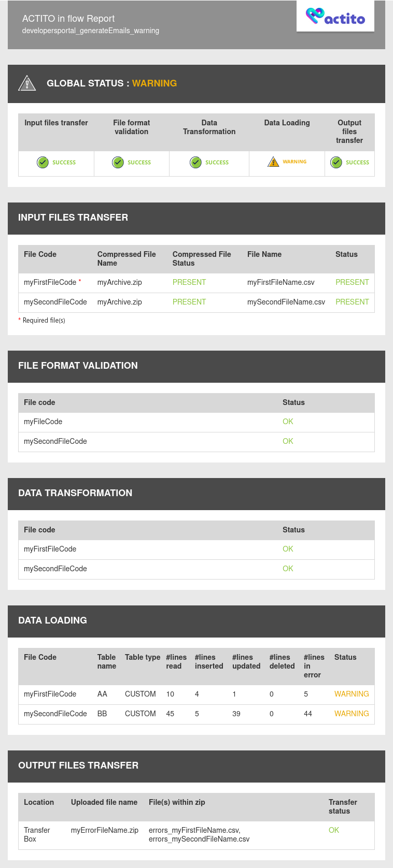
Task: Select the mySecondFileName.csv cell
Action: [x=286, y=302]
